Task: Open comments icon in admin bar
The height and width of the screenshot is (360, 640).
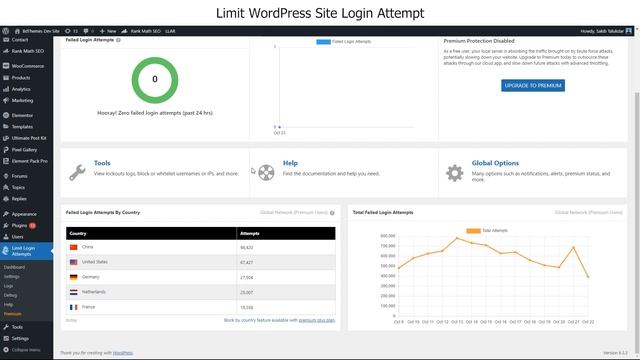Action: click(x=88, y=31)
